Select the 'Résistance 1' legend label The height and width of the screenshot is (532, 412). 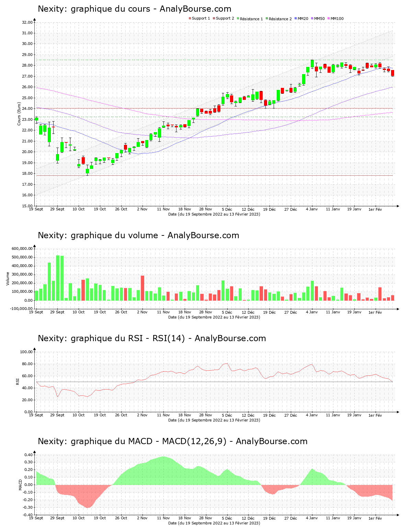251,19
